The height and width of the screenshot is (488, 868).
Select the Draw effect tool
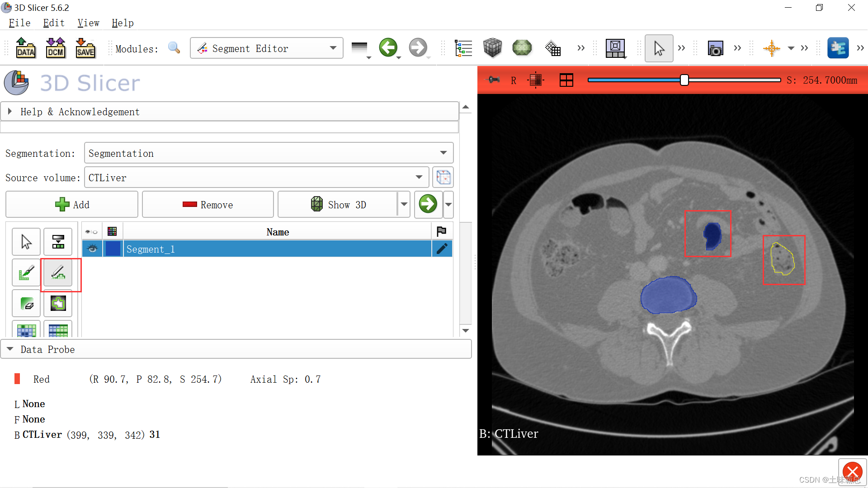click(58, 272)
